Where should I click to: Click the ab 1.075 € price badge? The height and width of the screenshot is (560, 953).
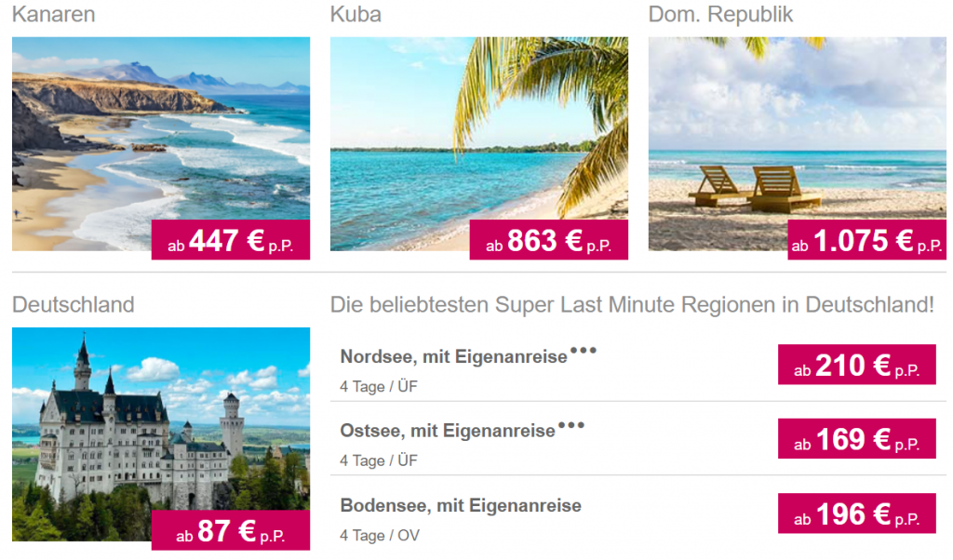coord(866,240)
